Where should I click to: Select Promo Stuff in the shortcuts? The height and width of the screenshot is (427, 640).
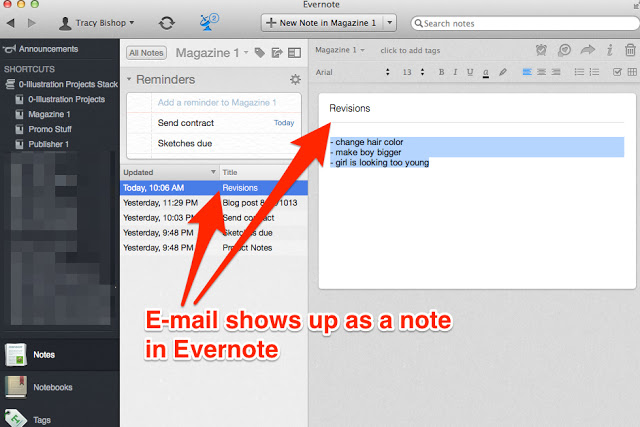[x=49, y=129]
